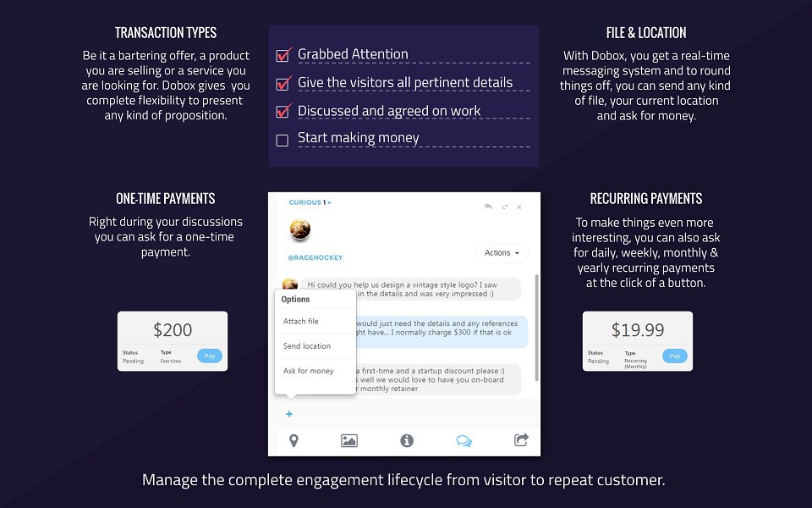Open the Actions dropdown
The image size is (812, 508).
(x=502, y=252)
